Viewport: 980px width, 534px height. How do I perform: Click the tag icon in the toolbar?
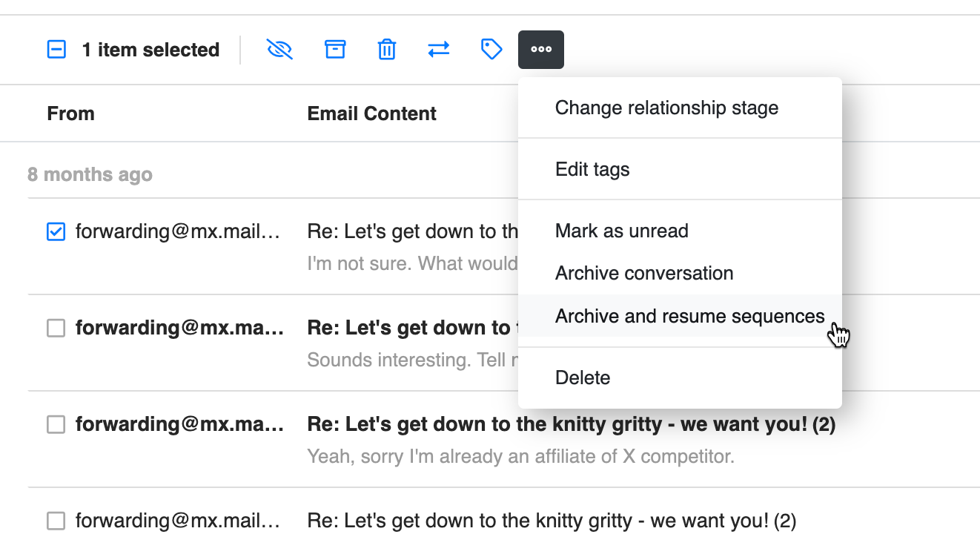pyautogui.click(x=491, y=50)
